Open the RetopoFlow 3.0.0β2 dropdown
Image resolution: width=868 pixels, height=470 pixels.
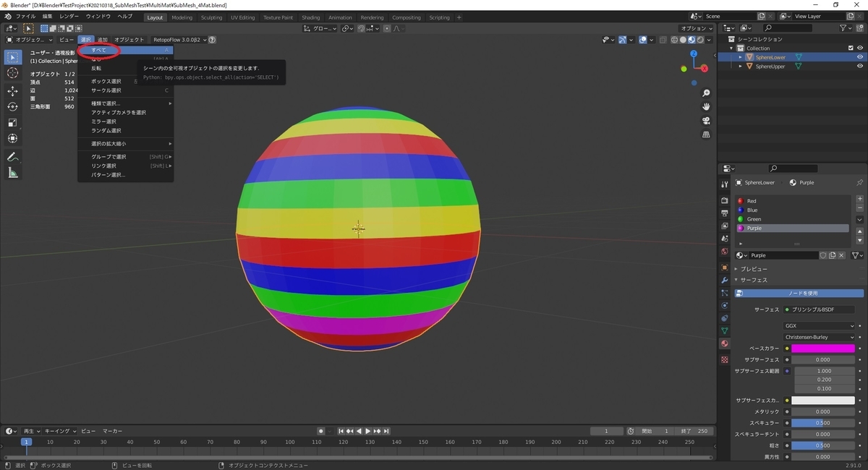pyautogui.click(x=179, y=40)
